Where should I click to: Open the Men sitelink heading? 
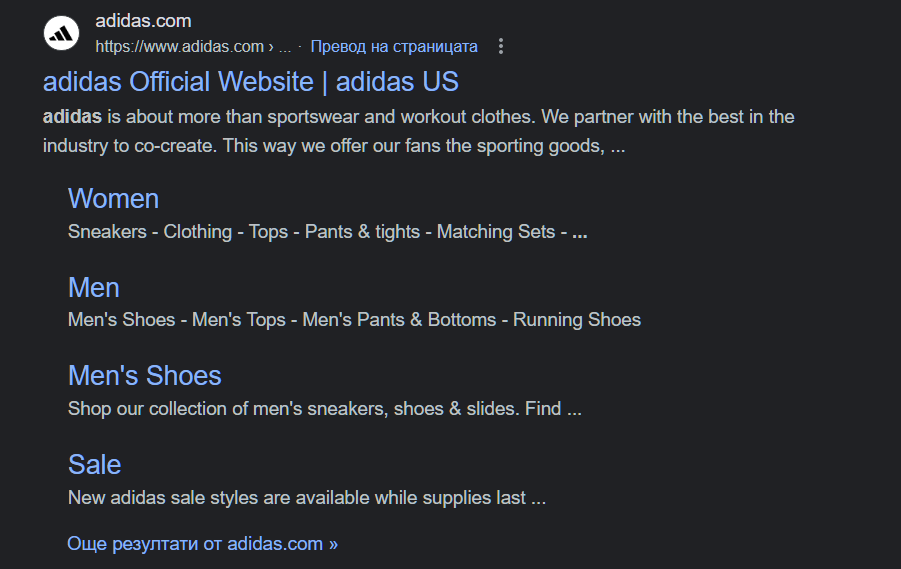click(94, 287)
